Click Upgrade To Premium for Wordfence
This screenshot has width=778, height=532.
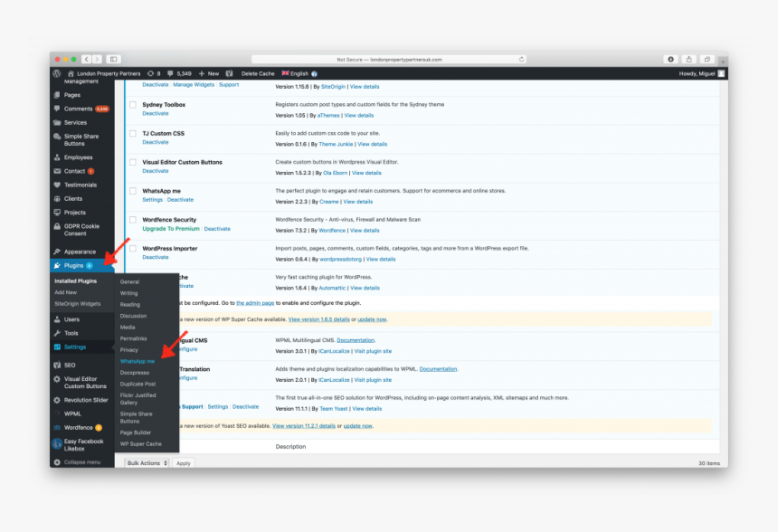171,229
